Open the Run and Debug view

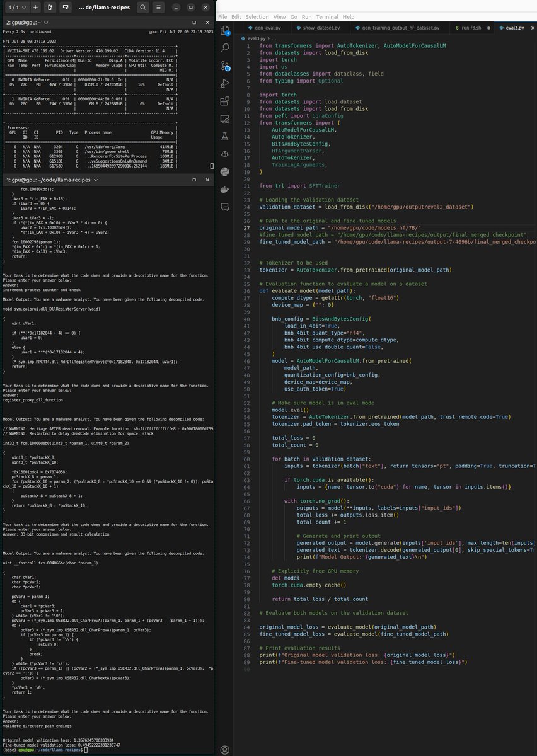(225, 83)
